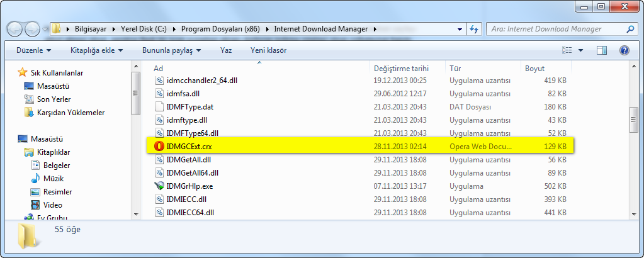Select Opera icon of IDMGCExt.crx
The height and width of the screenshot is (258, 644).
159,147
